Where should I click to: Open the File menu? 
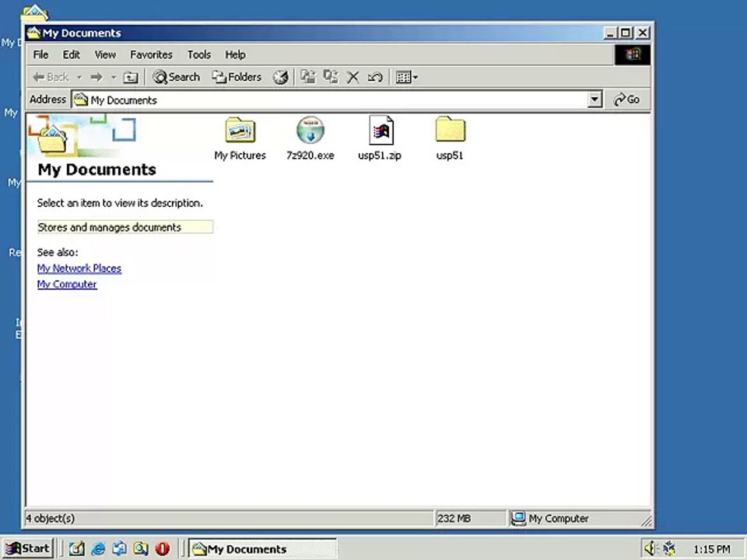[41, 54]
